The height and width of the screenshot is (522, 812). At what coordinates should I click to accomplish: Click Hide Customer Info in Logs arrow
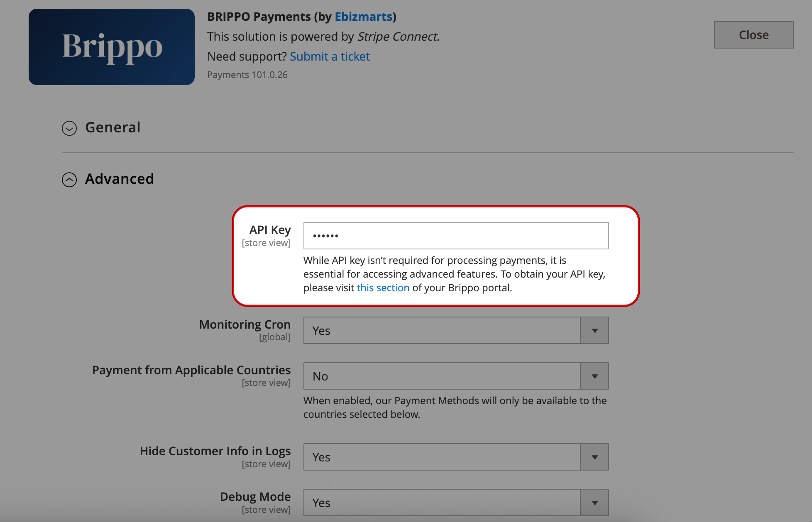coord(594,457)
